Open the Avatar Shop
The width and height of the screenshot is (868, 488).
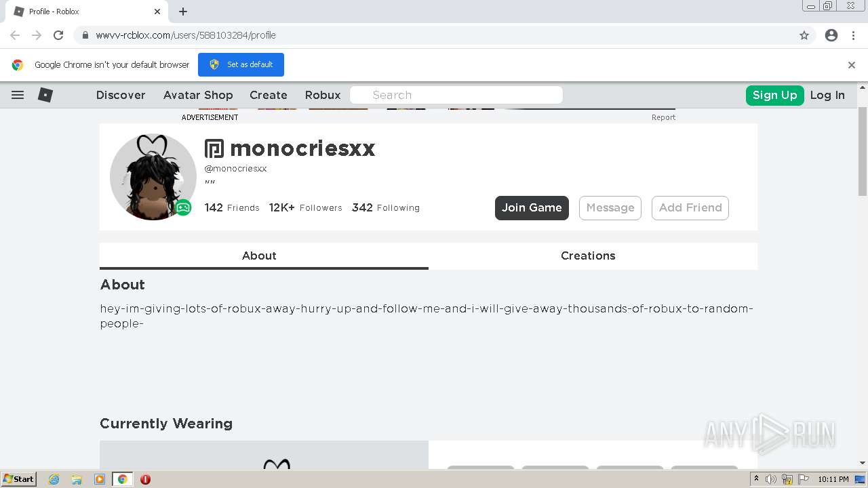click(198, 95)
